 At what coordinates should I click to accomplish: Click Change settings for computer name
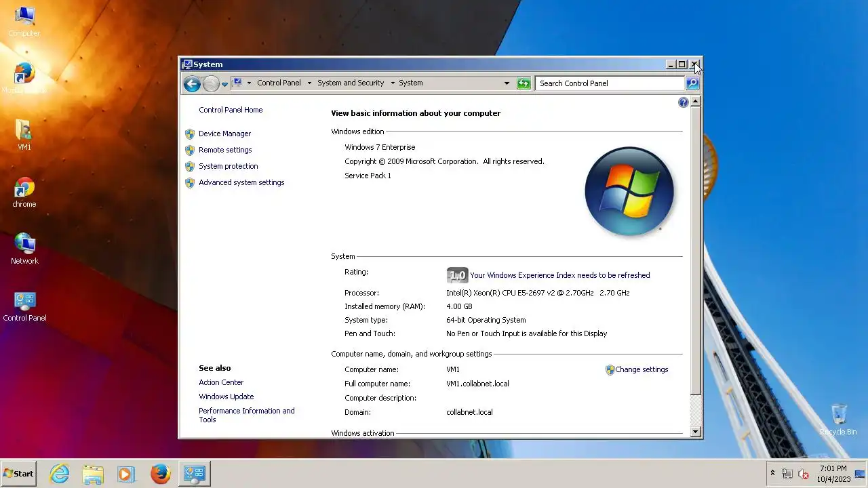(642, 369)
